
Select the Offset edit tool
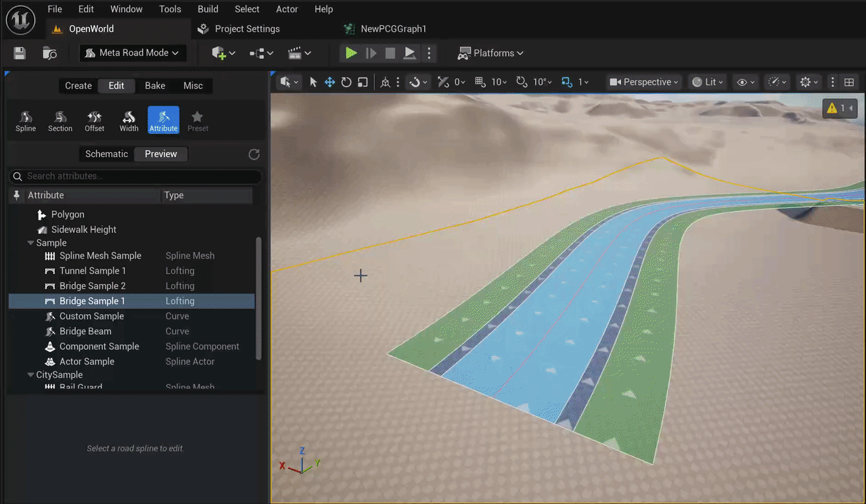[95, 120]
